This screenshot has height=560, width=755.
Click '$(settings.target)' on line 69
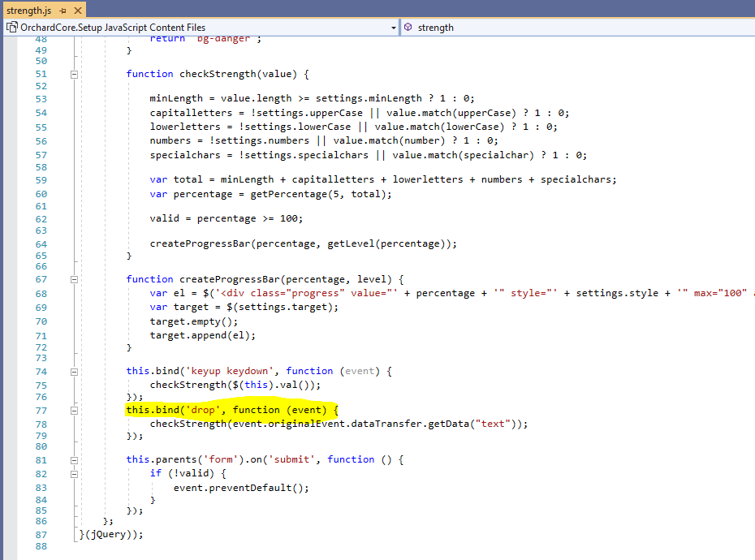[280, 308]
